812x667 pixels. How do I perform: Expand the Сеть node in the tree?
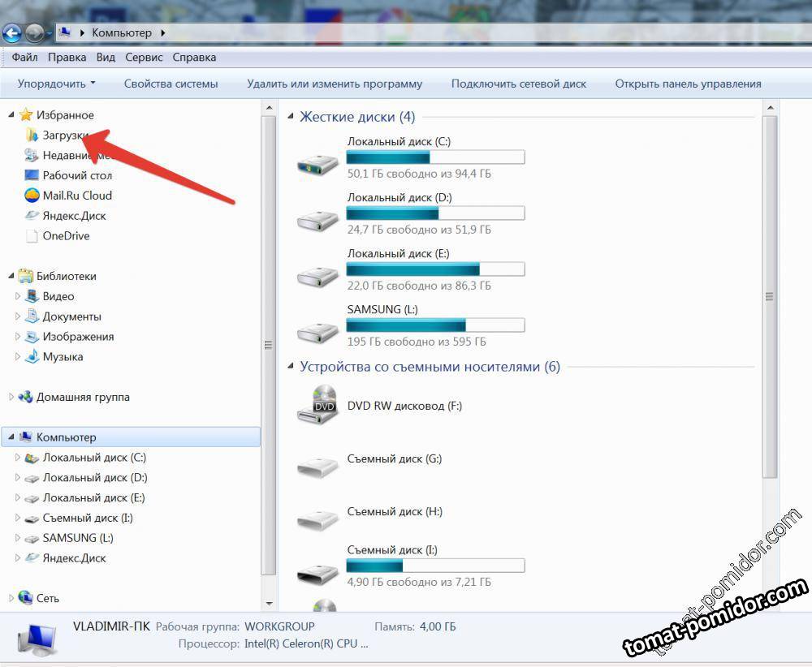[11, 598]
